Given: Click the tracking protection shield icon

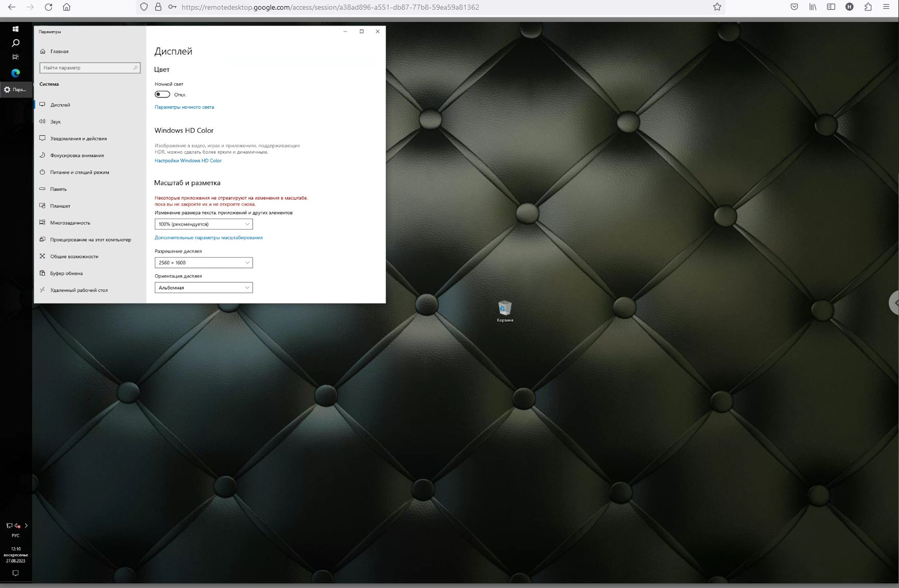Looking at the screenshot, I should [144, 7].
